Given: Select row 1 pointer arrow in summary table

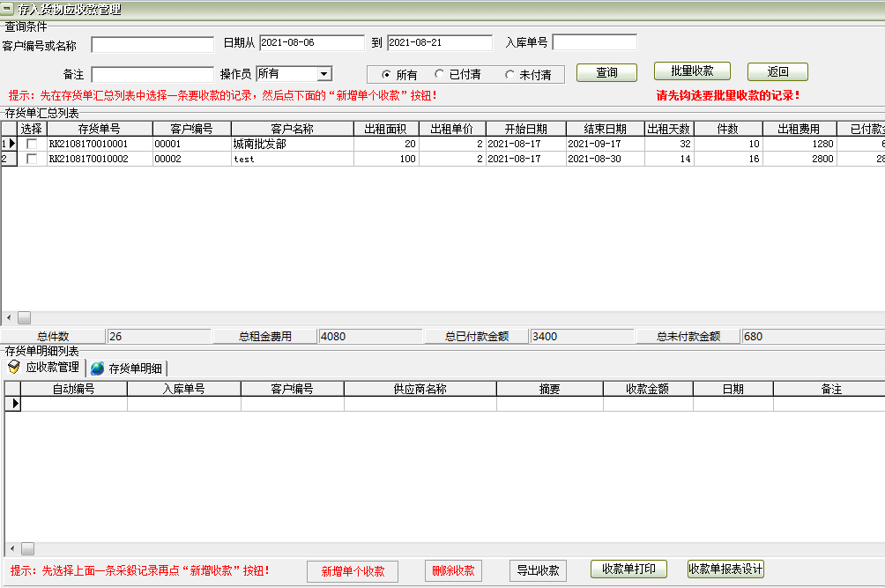Looking at the screenshot, I should point(11,144).
